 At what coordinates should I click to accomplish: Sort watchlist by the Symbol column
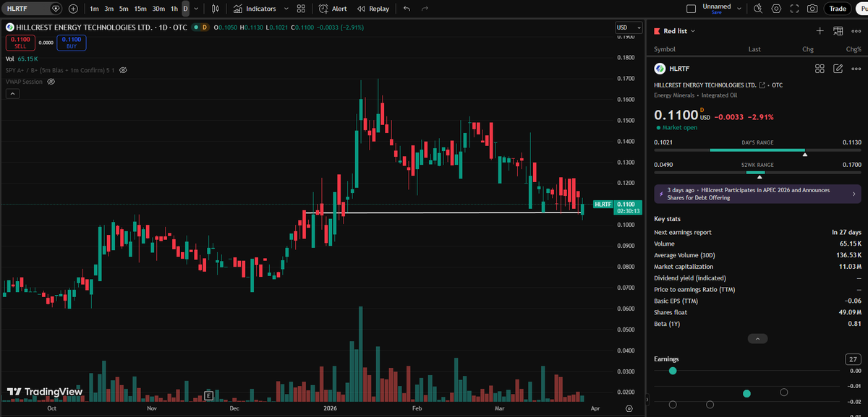[x=665, y=49]
